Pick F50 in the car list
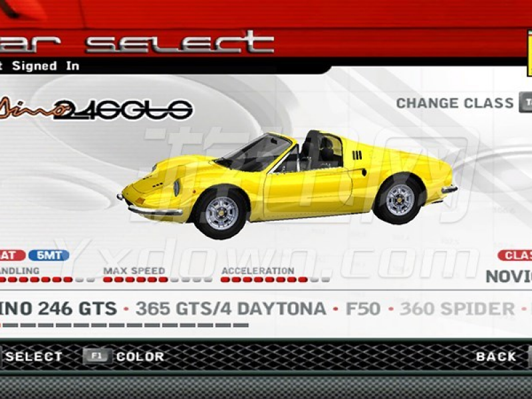Image resolution: width=532 pixels, height=399 pixels. pyautogui.click(x=362, y=309)
